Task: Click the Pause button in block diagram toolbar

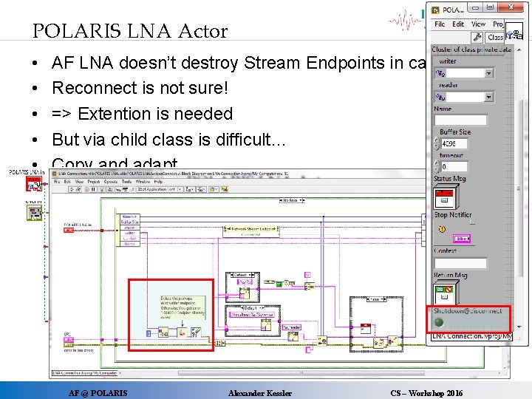Action: pos(94,189)
